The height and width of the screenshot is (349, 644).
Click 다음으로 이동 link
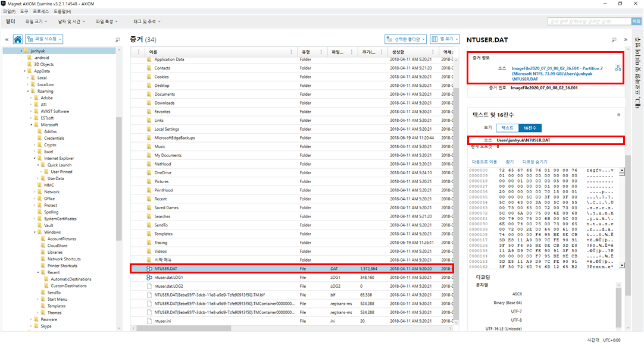[484, 162]
